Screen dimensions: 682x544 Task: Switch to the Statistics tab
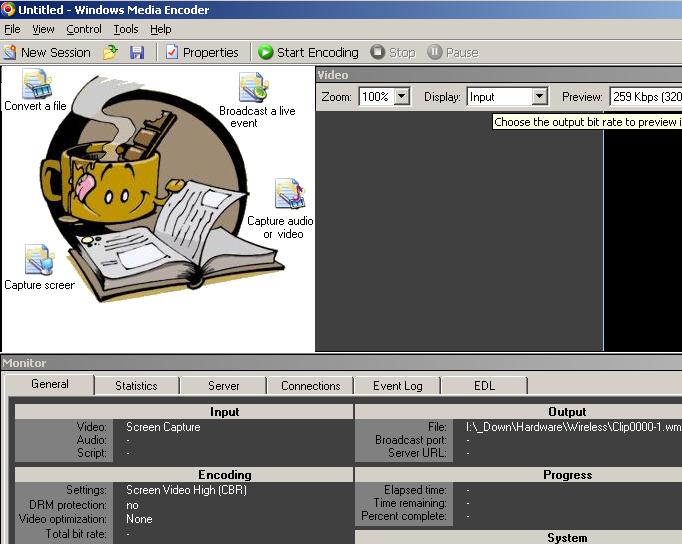click(x=136, y=386)
